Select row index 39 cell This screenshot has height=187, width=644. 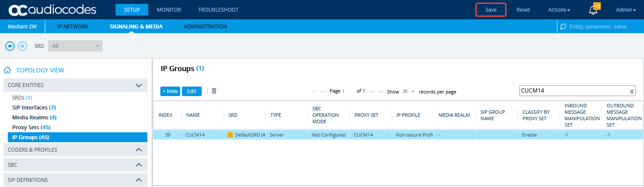click(x=168, y=135)
